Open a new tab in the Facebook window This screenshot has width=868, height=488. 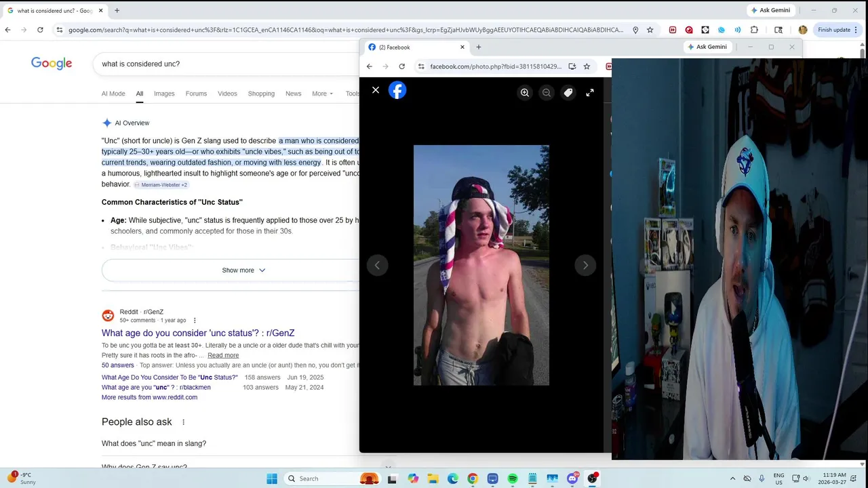479,47
